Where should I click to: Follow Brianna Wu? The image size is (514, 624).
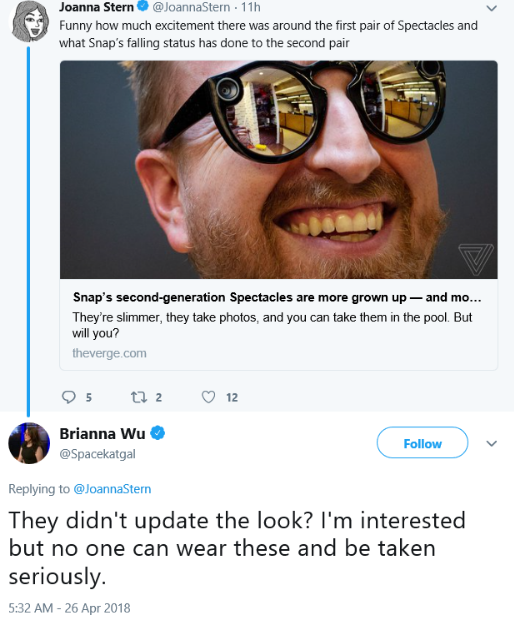[x=422, y=443]
